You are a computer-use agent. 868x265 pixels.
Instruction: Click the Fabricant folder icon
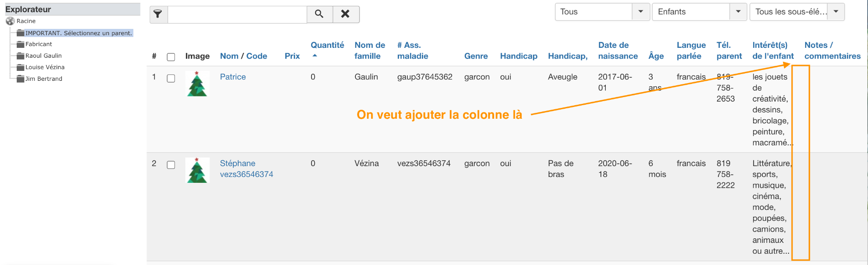point(20,44)
